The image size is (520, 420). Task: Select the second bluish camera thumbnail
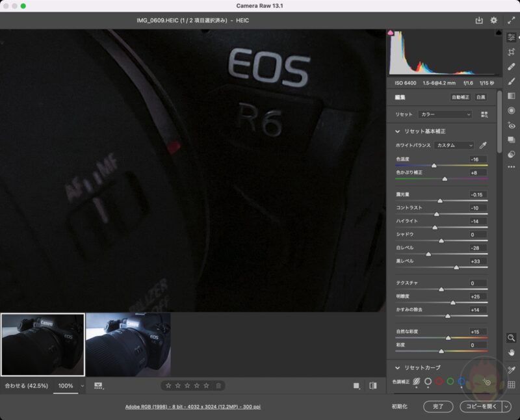pyautogui.click(x=128, y=345)
